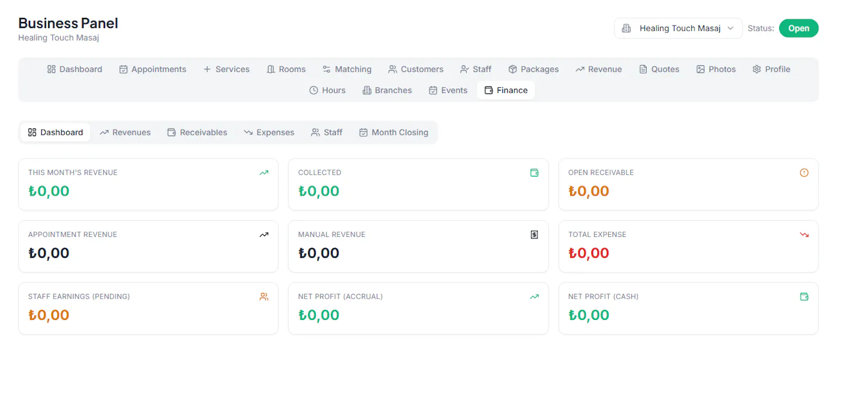Click the wallet icon on Collected card
The width and height of the screenshot is (868, 406).
pos(534,173)
